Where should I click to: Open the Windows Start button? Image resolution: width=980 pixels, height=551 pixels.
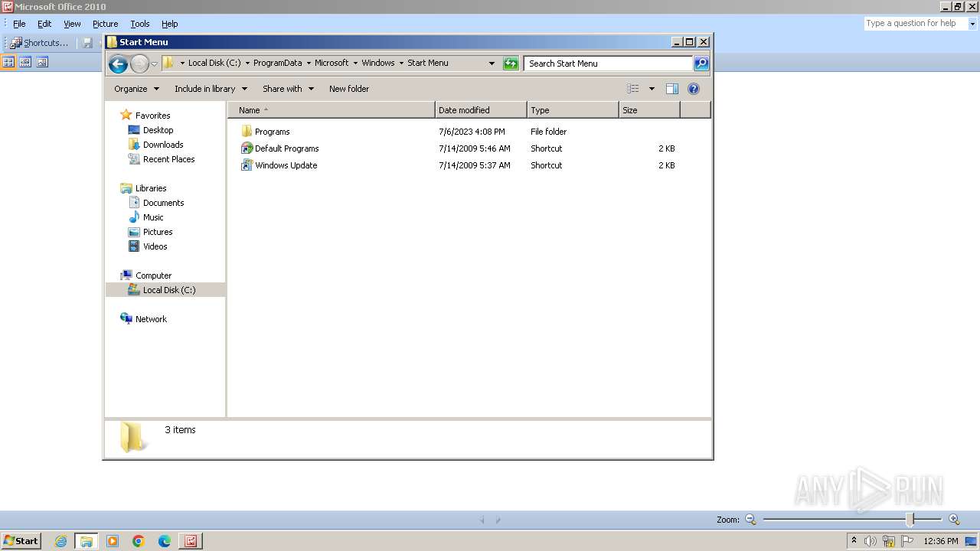(21, 540)
